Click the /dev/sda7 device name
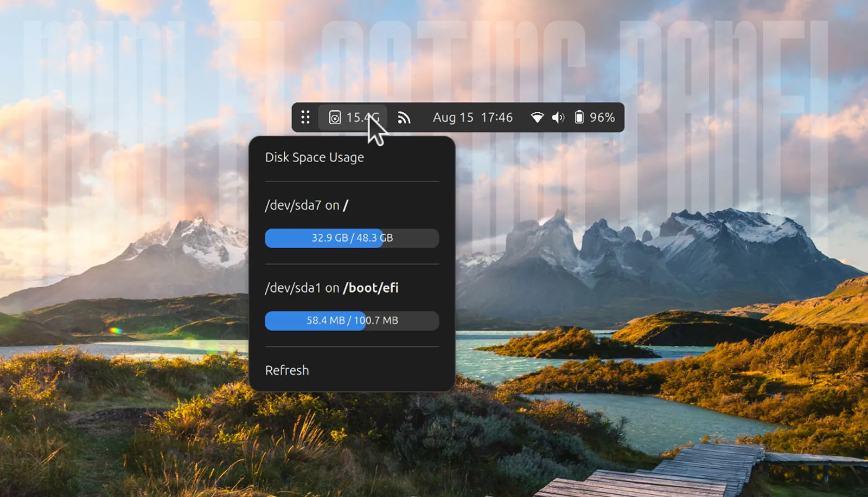This screenshot has height=497, width=868. click(293, 205)
